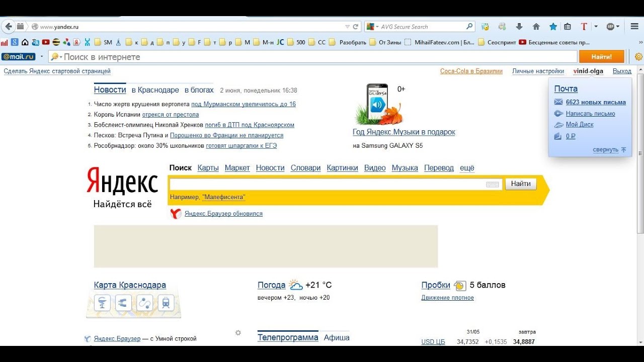
Task: Open the Yandex 'Я' bookmark icon
Action: click(77, 42)
